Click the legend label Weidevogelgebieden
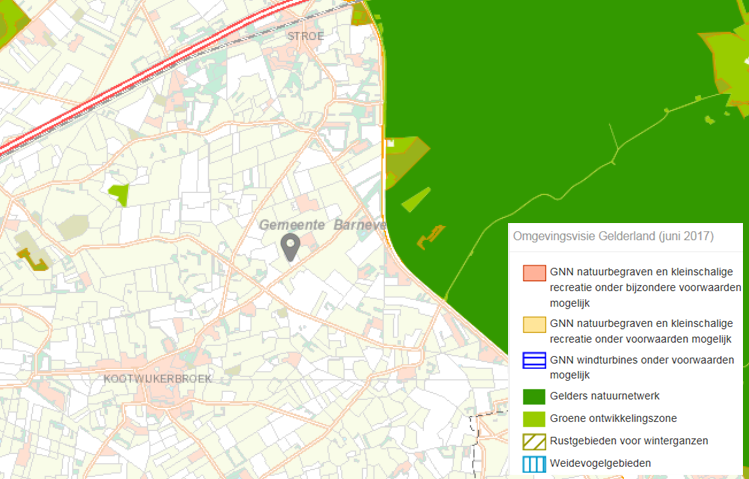Screen dimensions: 749x479 tap(600, 463)
